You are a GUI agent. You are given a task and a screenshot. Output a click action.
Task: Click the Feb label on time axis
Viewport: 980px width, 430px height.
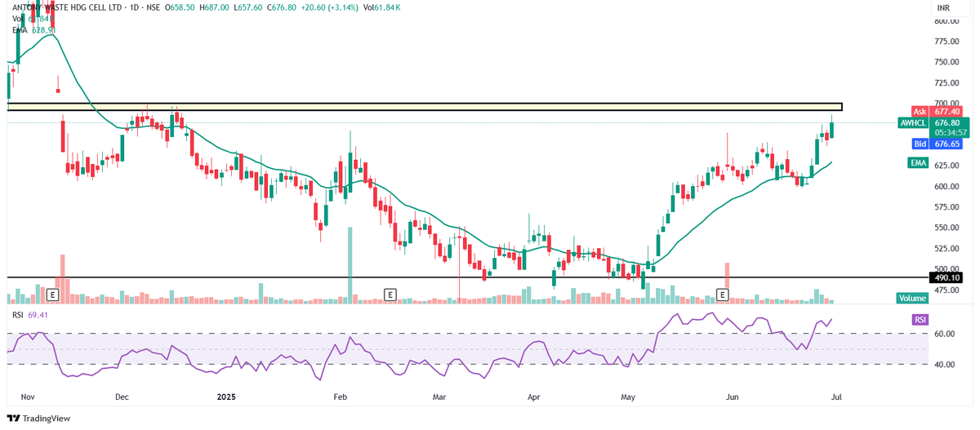341,397
